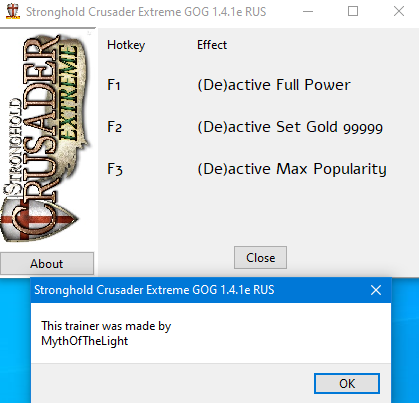Click the Close button in the trainer
Image resolution: width=419 pixels, height=403 pixels.
click(x=260, y=258)
